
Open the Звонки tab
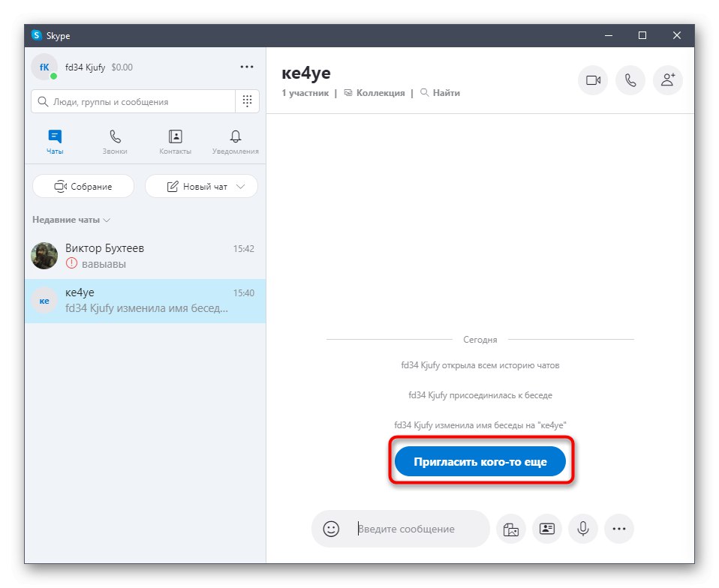(115, 141)
